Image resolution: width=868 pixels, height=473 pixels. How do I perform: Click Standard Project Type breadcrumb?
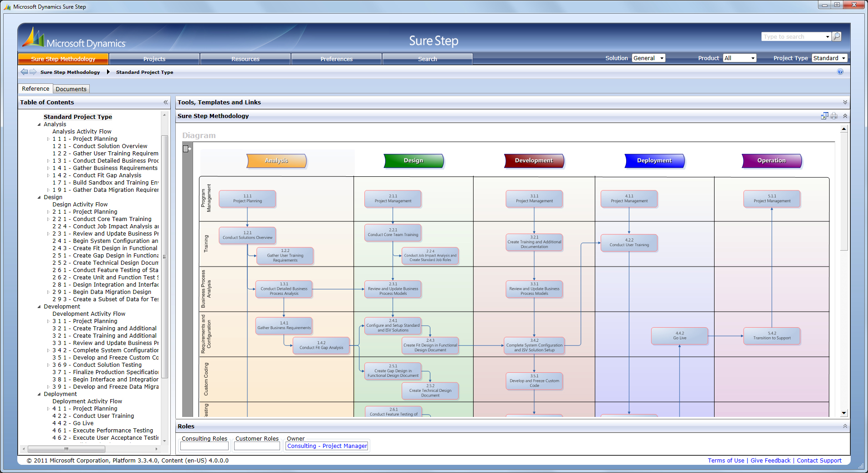coord(144,72)
